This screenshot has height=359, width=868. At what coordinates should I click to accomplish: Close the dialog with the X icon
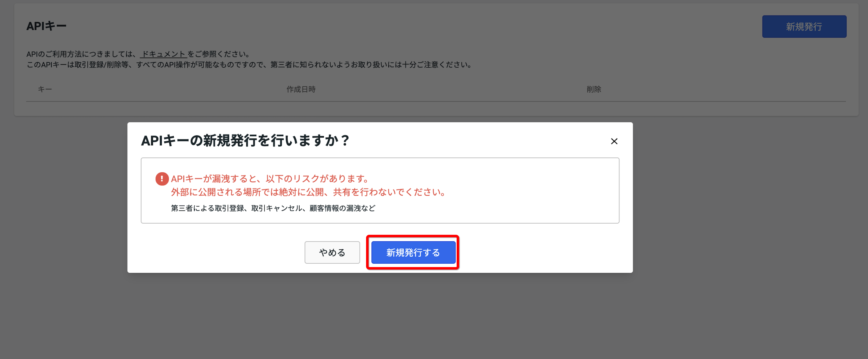[614, 141]
